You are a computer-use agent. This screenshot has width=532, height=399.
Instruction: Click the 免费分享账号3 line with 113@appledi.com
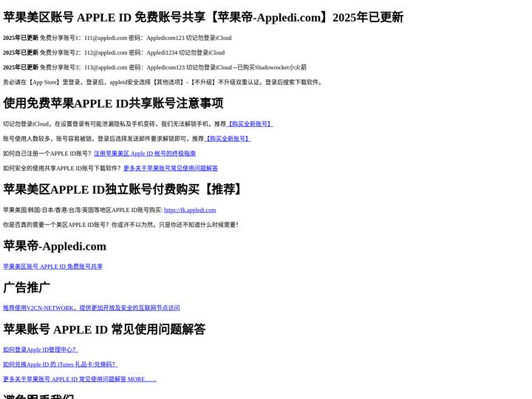tap(154, 67)
